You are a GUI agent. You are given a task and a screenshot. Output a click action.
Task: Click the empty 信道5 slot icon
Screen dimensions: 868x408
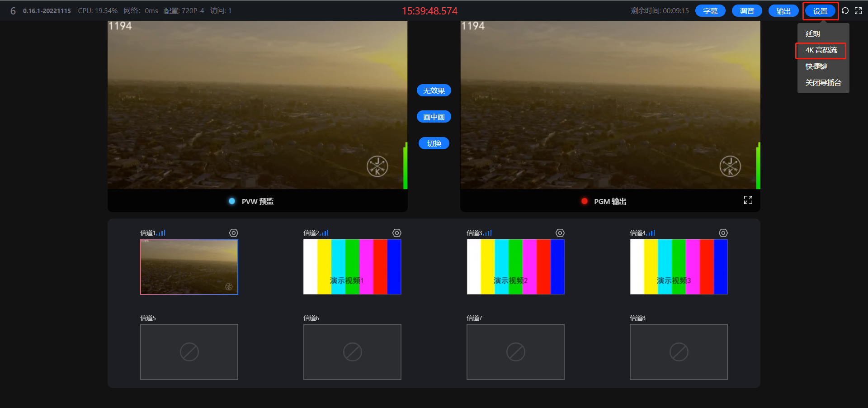pyautogui.click(x=189, y=352)
